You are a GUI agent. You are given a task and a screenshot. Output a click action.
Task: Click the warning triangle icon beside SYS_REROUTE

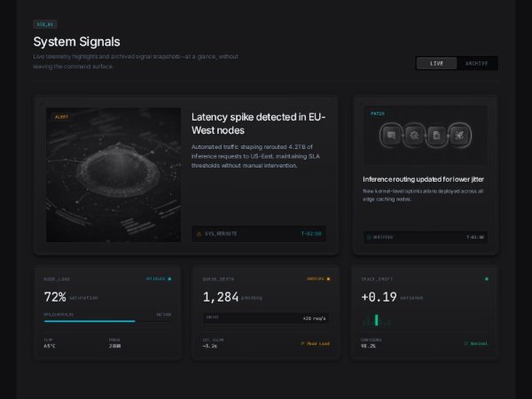tap(199, 234)
